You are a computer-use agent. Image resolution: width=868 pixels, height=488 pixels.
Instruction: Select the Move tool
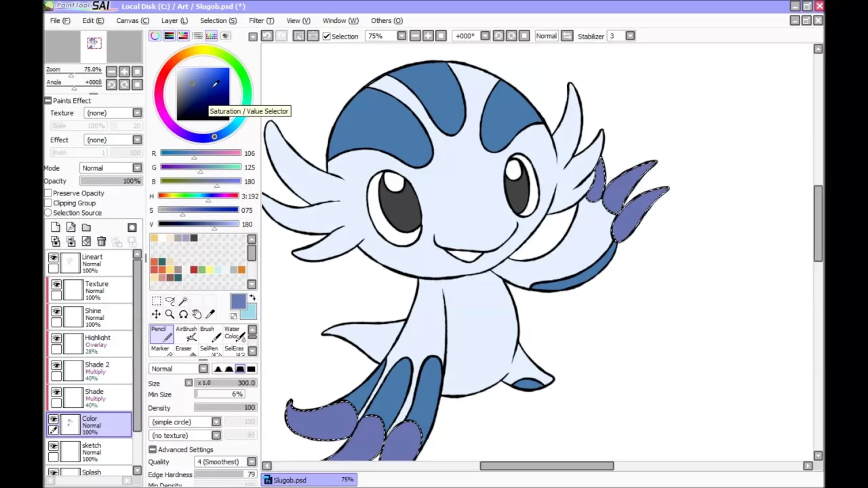point(157,314)
